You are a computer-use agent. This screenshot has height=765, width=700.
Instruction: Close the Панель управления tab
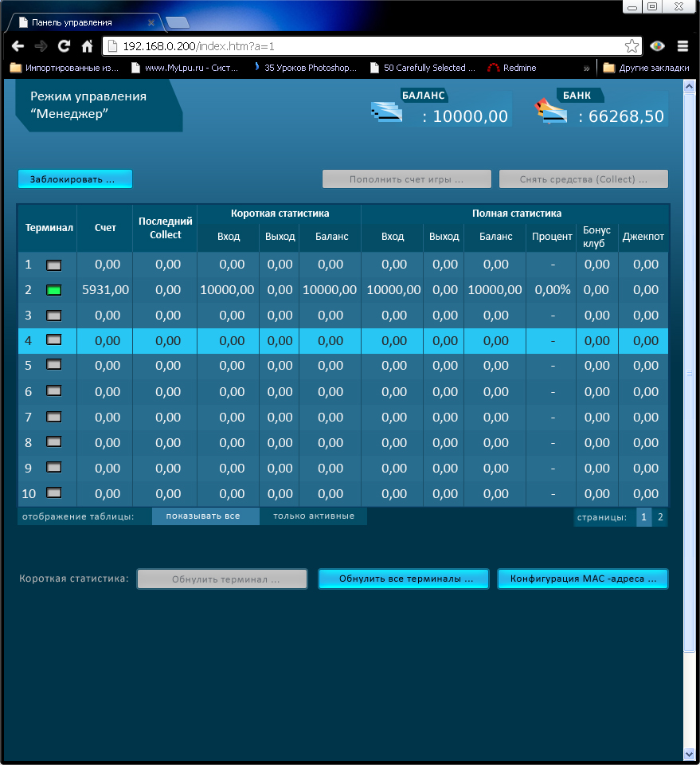[151, 22]
